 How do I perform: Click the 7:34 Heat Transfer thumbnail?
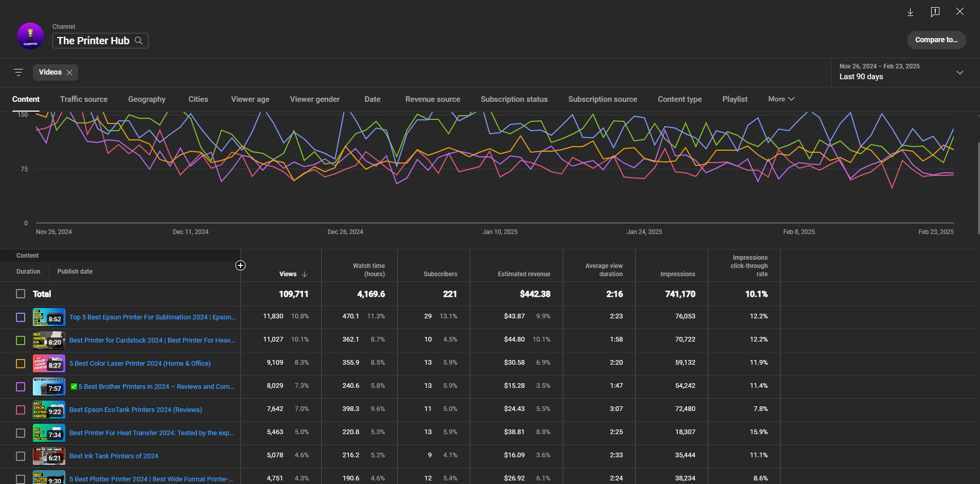(x=49, y=433)
